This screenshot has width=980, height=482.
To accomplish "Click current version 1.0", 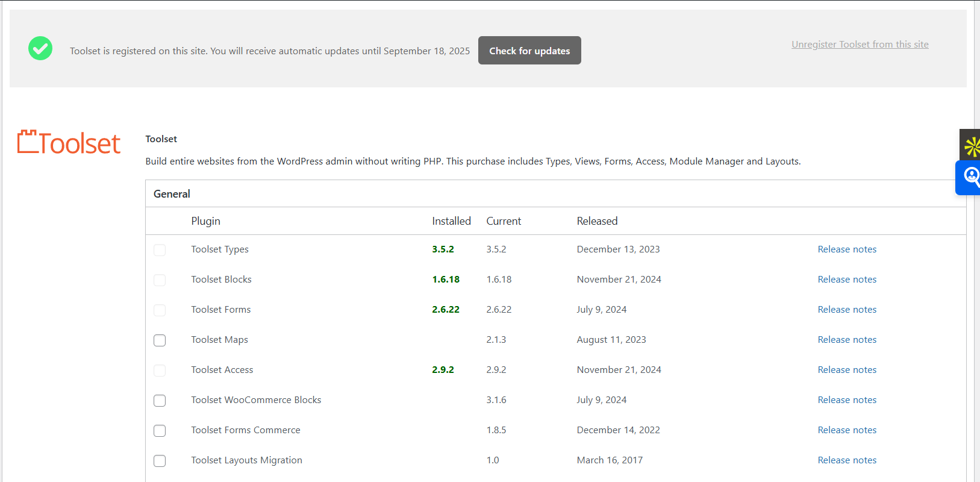I will (493, 460).
